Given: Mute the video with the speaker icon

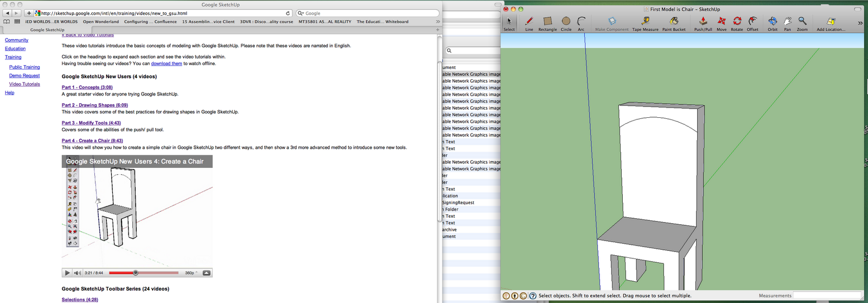Looking at the screenshot, I should tap(77, 273).
